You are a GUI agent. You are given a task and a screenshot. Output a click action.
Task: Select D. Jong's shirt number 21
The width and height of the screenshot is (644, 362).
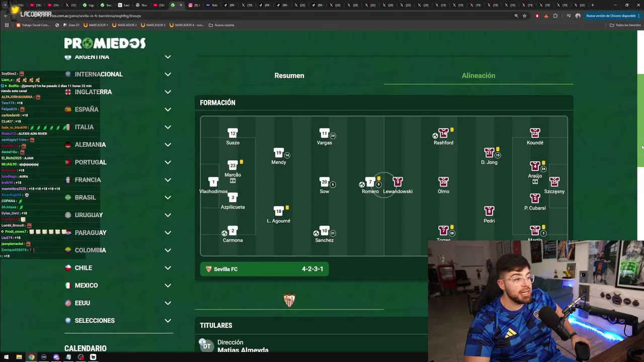coord(489,153)
